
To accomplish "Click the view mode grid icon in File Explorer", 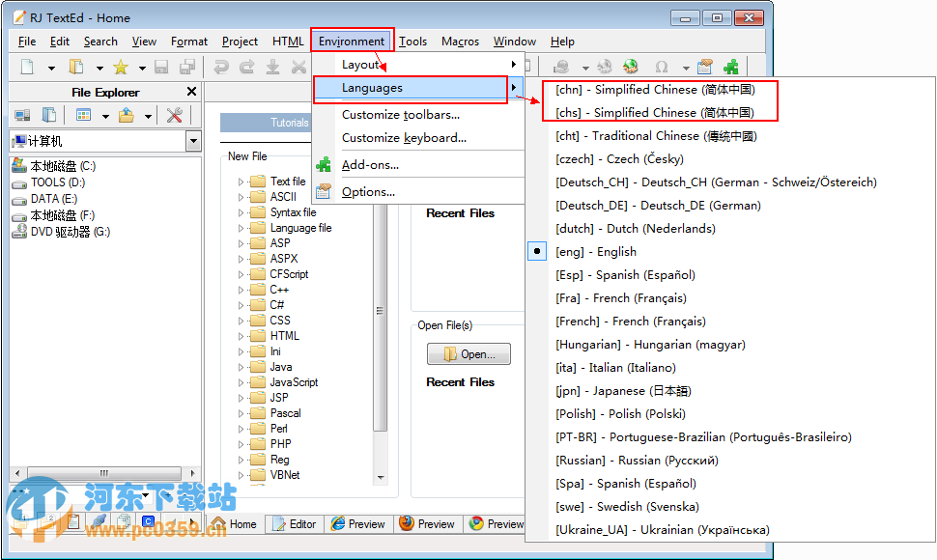I will (x=84, y=115).
